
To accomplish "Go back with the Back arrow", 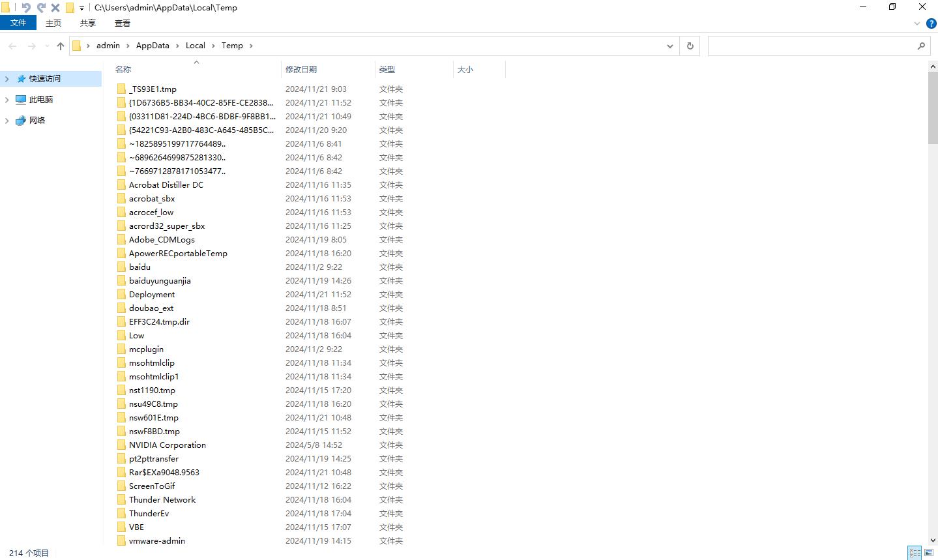I will [x=12, y=46].
